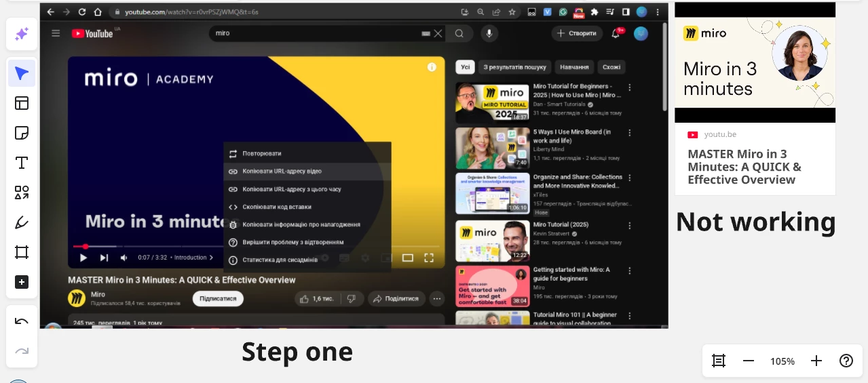
Task: Toggle theater mode on the player
Action: [408, 258]
